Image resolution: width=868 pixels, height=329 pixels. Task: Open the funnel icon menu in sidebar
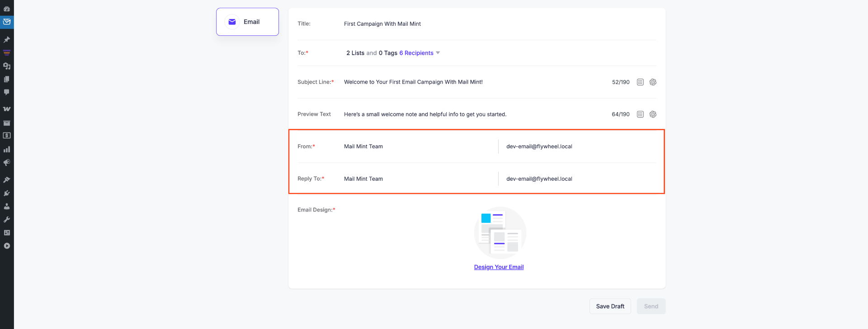point(7,52)
